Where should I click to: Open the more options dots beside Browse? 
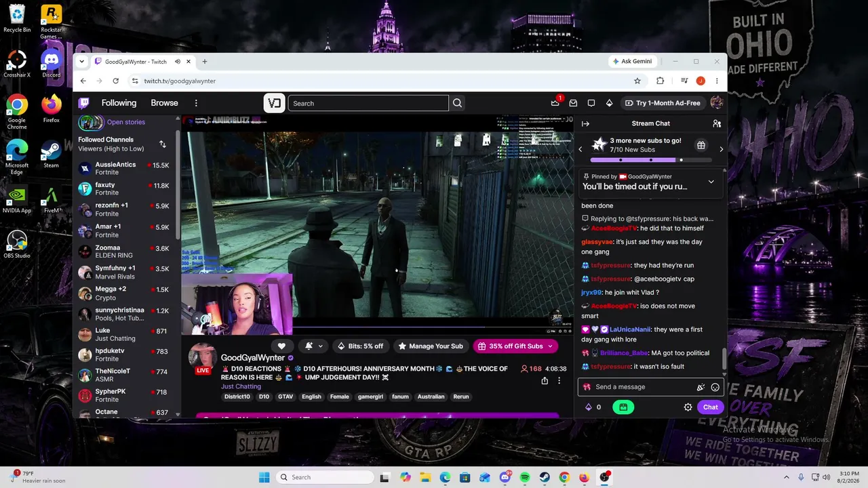[196, 103]
